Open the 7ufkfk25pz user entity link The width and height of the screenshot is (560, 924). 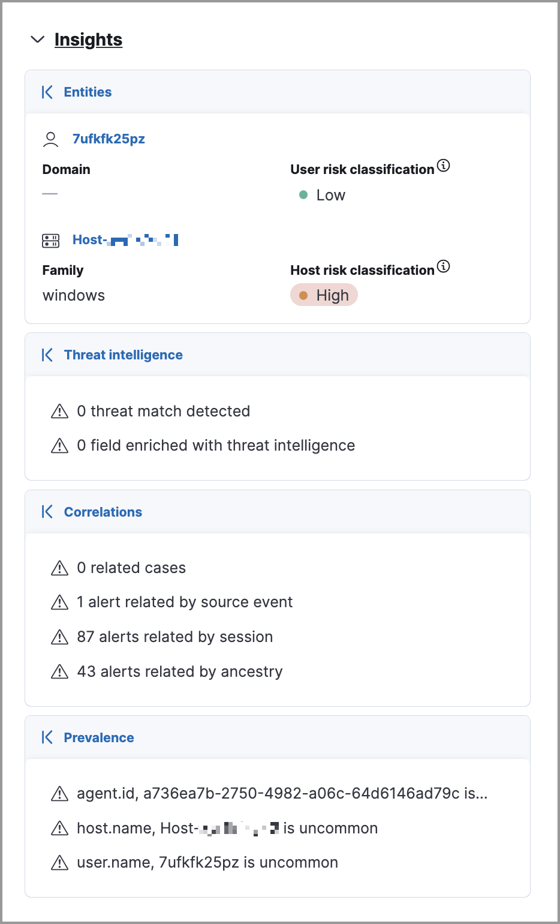(x=109, y=138)
